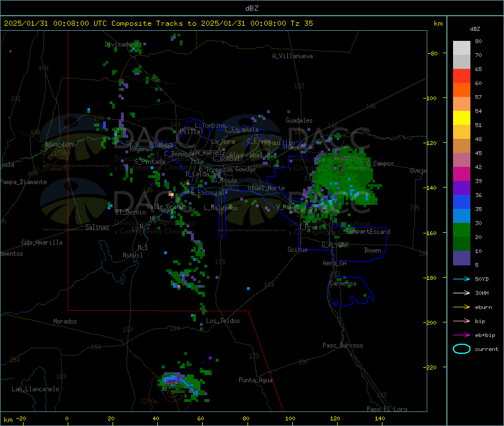Click the dBZ title at top
The height and width of the screenshot is (426, 504).
(251, 8)
